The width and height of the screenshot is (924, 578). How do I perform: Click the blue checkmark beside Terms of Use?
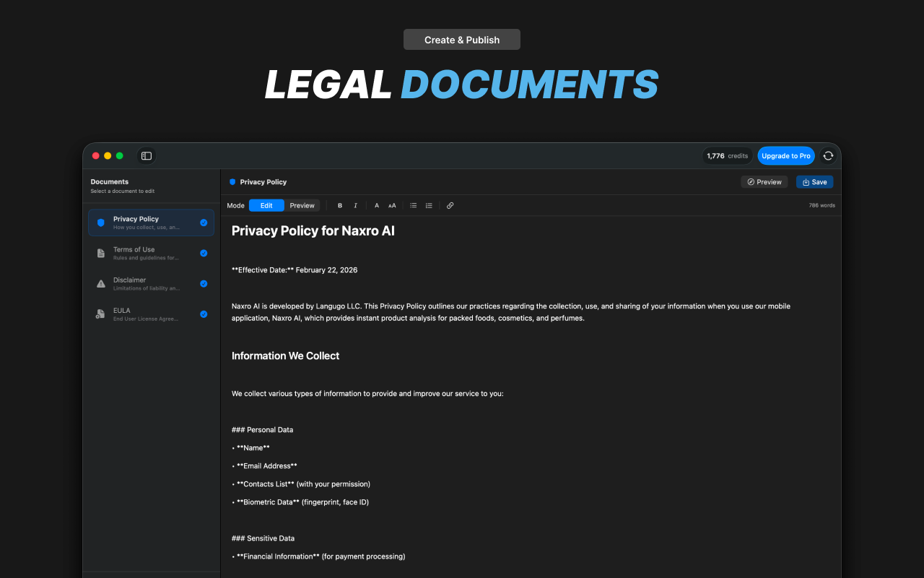pyautogui.click(x=204, y=253)
